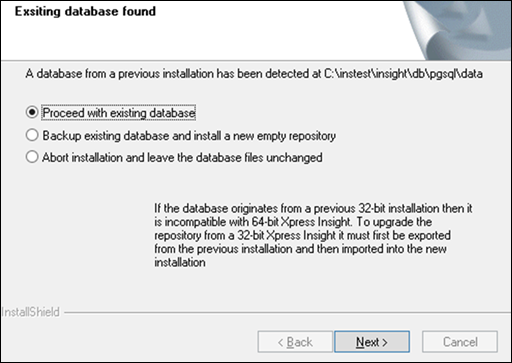Image resolution: width=512 pixels, height=363 pixels.
Task: Click the 'Exsiting database found' heading
Action: pos(85,11)
